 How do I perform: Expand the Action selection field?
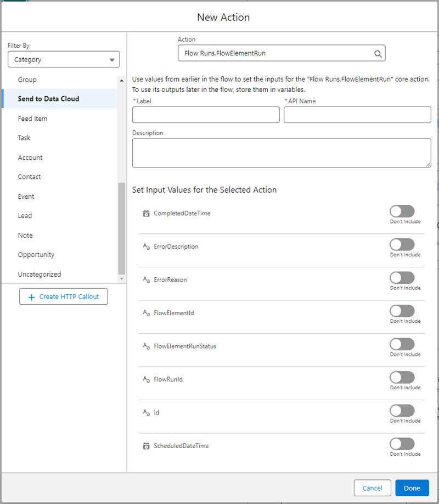click(x=282, y=53)
